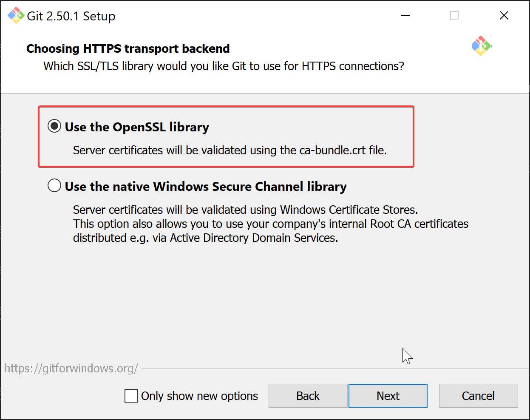Click the SSL/TLS library question subtitle
Viewport: 530px width, 420px height.
pos(224,66)
